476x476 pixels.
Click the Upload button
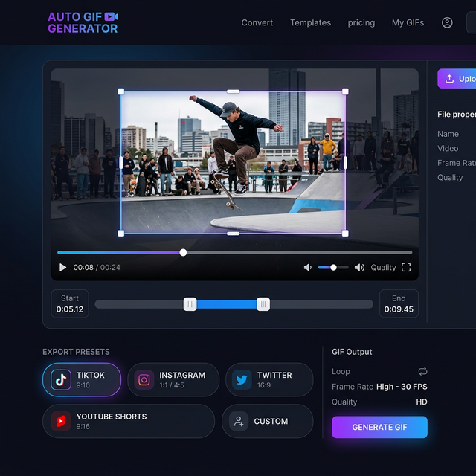457,79
